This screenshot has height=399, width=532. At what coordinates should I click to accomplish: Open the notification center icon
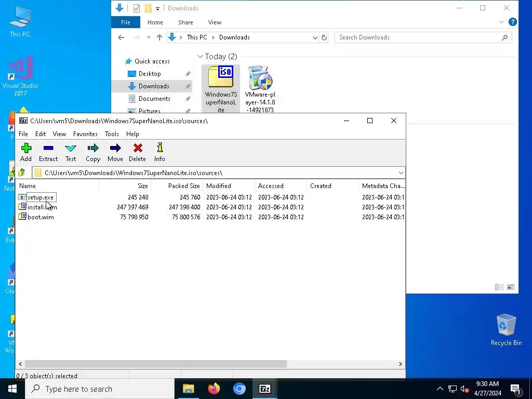click(515, 389)
